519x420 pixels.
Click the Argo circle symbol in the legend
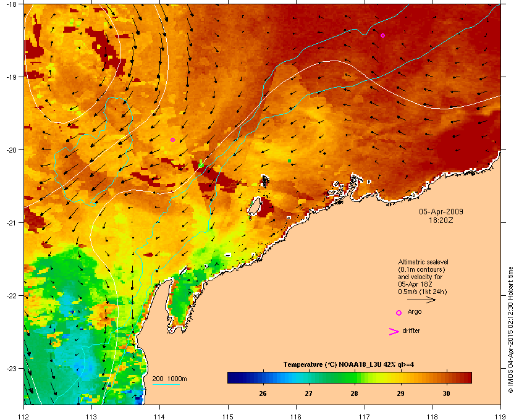399,313
